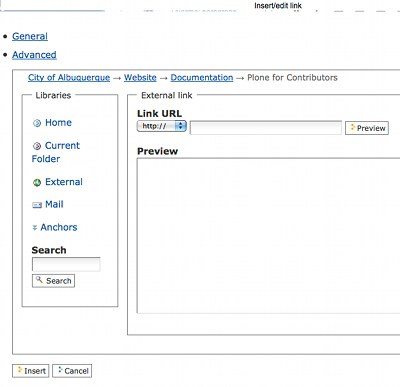Click the External globe icon

[37, 182]
